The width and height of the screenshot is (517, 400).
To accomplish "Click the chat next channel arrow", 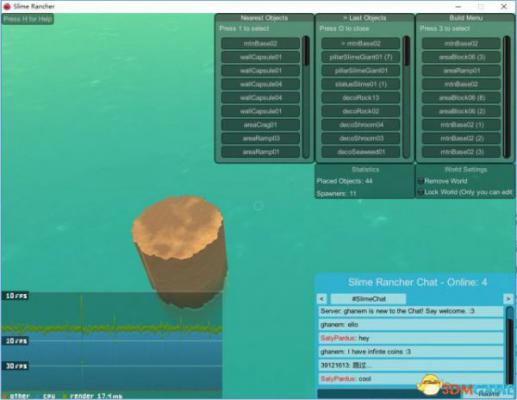I will [508, 299].
